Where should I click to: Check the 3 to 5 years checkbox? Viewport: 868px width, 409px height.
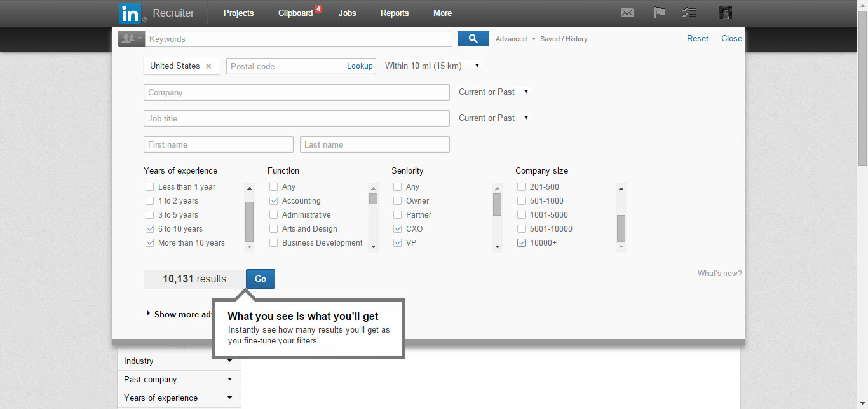tap(150, 215)
